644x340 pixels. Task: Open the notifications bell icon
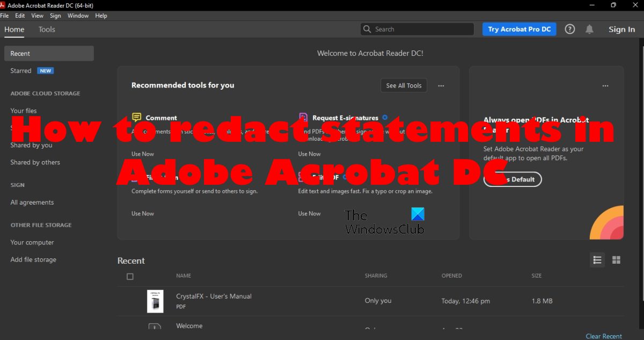589,29
